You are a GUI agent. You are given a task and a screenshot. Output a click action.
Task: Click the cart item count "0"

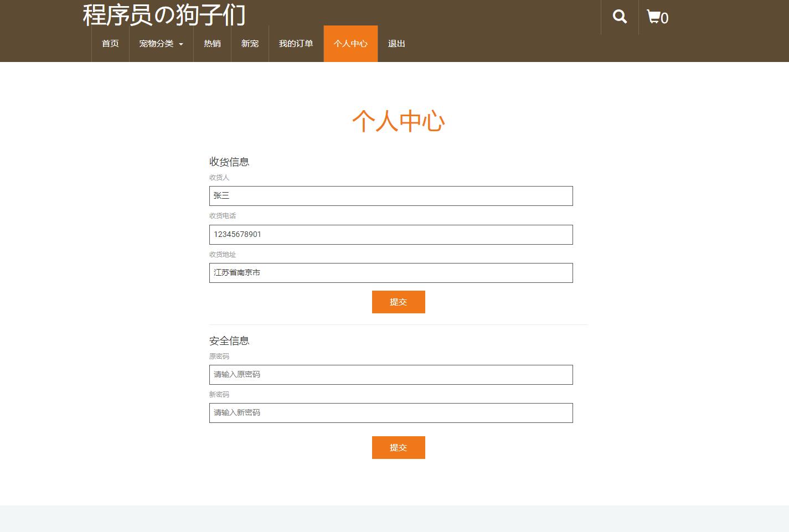tap(664, 18)
